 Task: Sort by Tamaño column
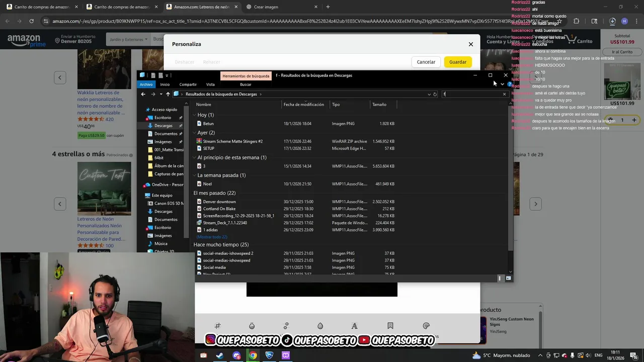(379, 105)
